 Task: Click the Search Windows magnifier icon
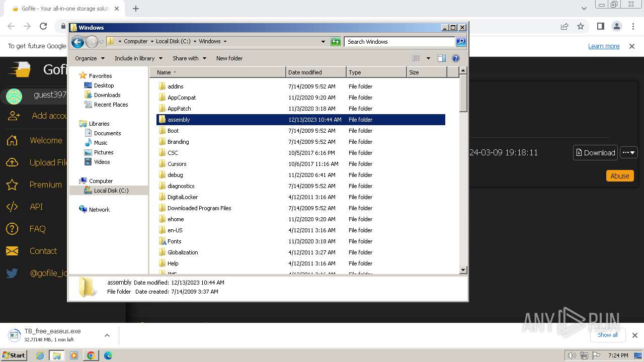click(460, 42)
